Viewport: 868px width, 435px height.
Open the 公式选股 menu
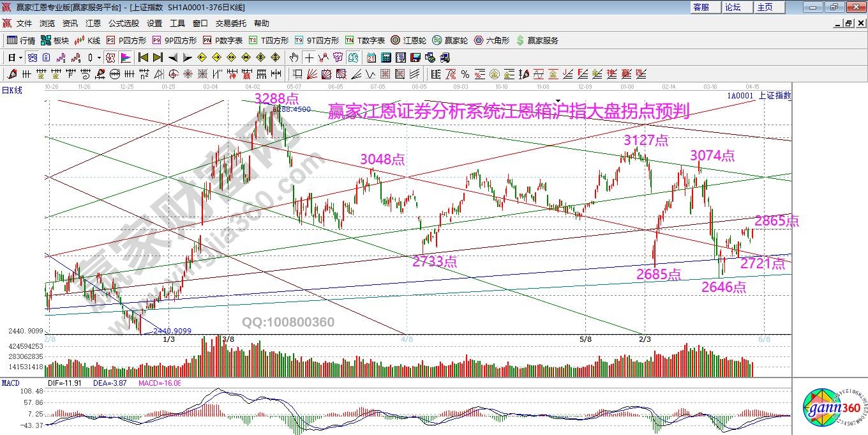tap(123, 24)
